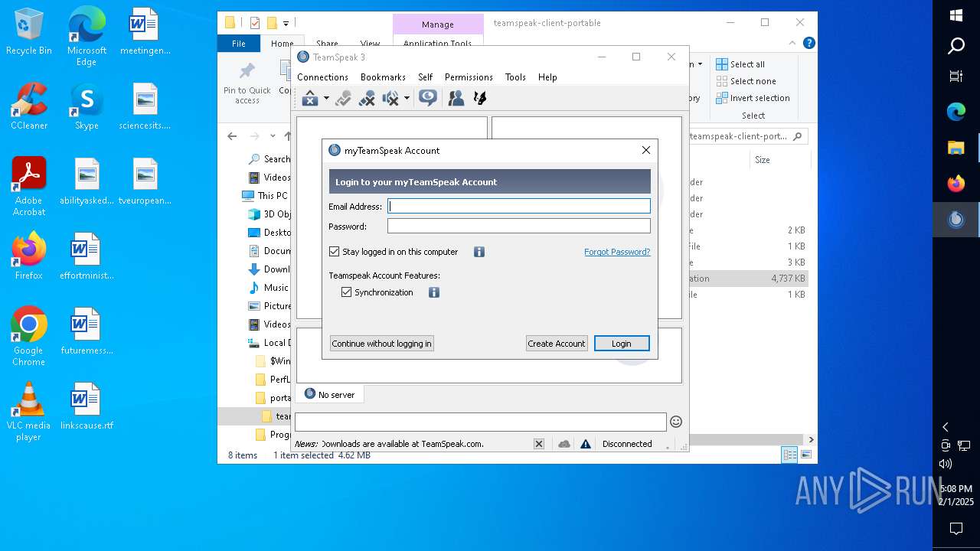Open the Bookmarks menu

[x=383, y=77]
